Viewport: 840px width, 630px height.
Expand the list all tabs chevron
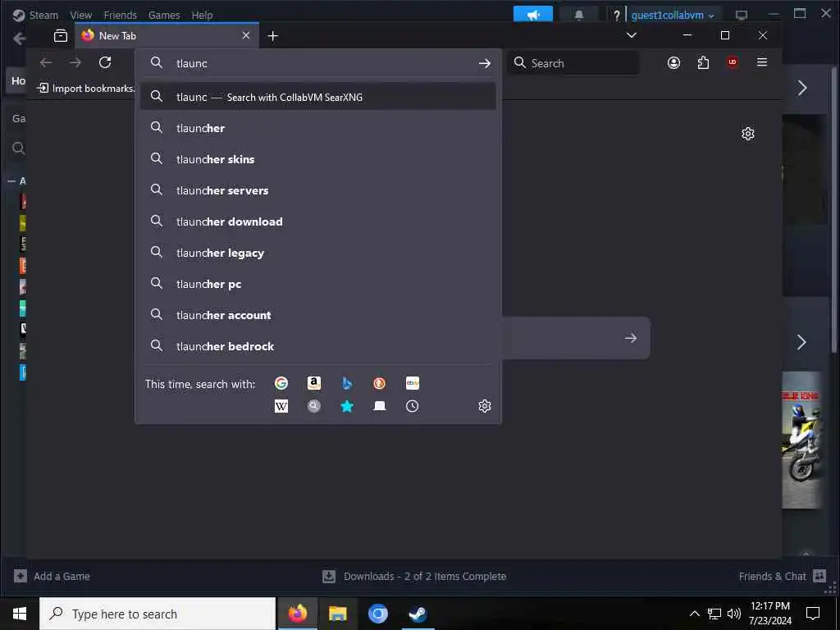(632, 35)
